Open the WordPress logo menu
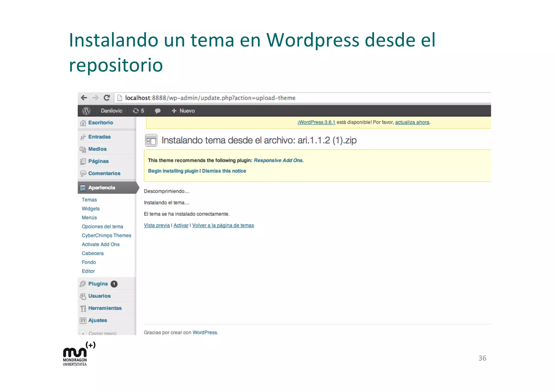The width and height of the screenshot is (555, 392). [x=86, y=111]
